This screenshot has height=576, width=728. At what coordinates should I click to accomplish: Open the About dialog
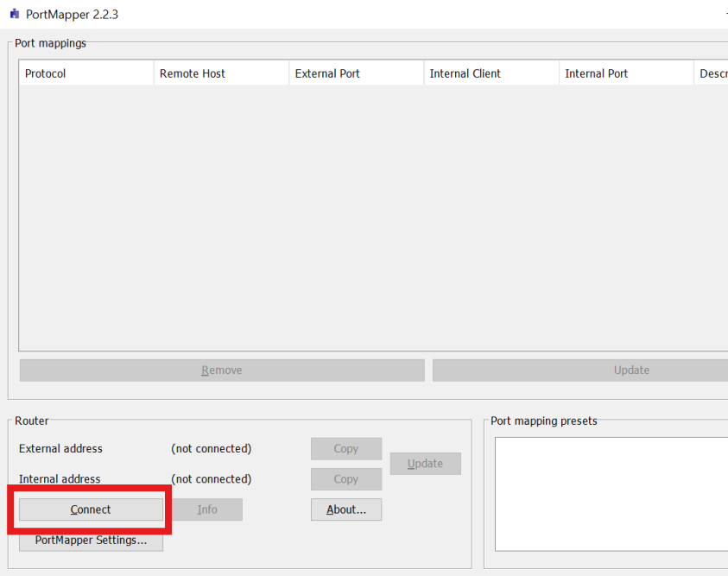(x=346, y=510)
